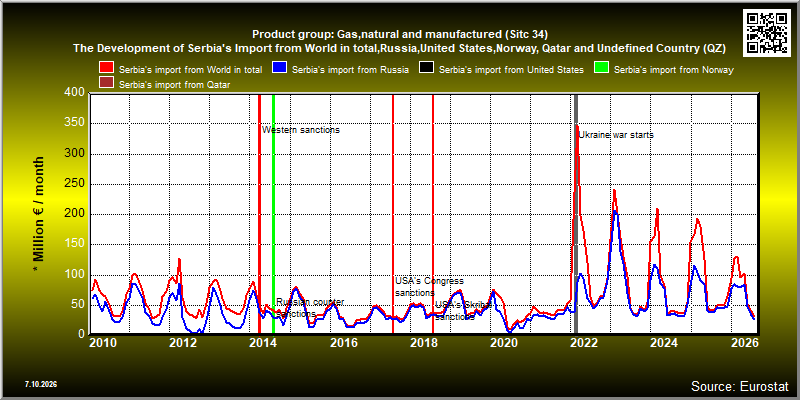The width and height of the screenshot is (800, 400).
Task: Click the Western sanctions annotation
Action: pyautogui.click(x=301, y=130)
